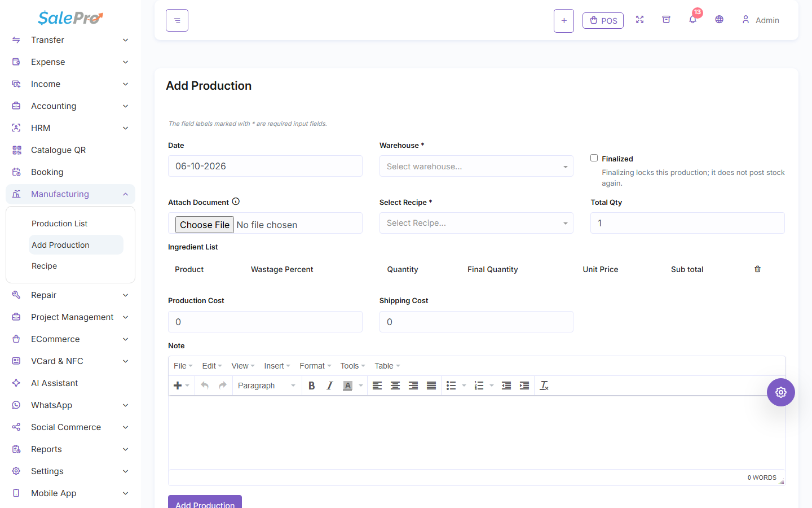Apply italic formatting in note editor
Screen dimensions: 812x508
pyautogui.click(x=329, y=386)
